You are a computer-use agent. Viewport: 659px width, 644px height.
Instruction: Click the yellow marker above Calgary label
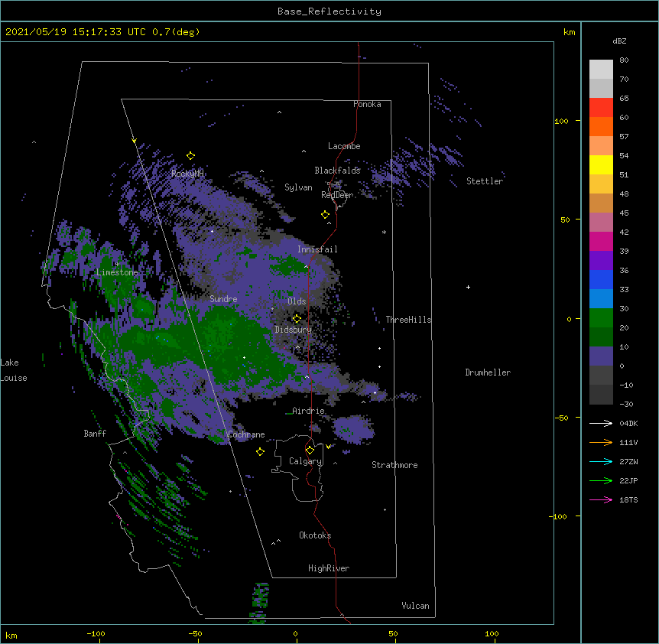click(x=310, y=450)
